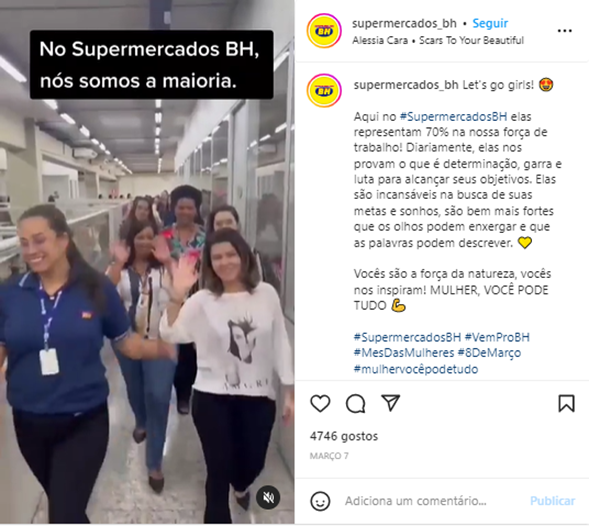Click the Seguir follow link
The width and height of the screenshot is (589, 526).
[x=490, y=23]
